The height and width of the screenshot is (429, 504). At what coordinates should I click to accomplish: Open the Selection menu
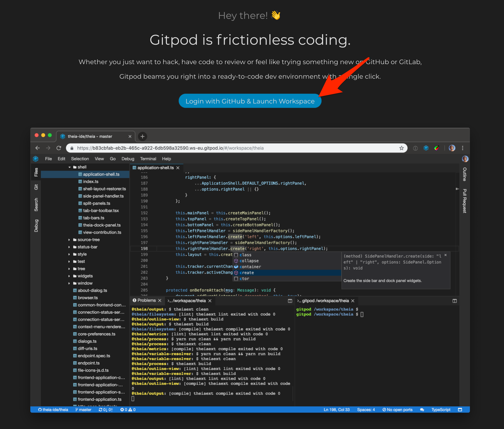tap(80, 159)
